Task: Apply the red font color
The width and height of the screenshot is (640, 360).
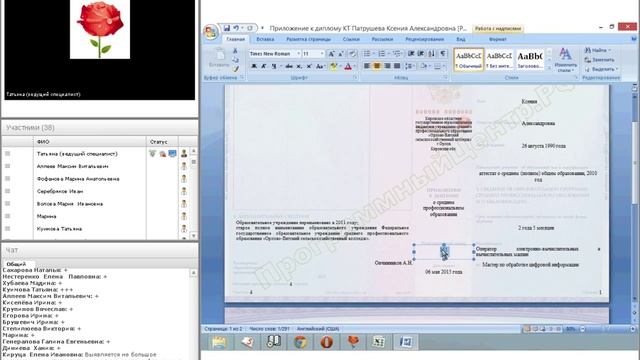Action: [348, 66]
